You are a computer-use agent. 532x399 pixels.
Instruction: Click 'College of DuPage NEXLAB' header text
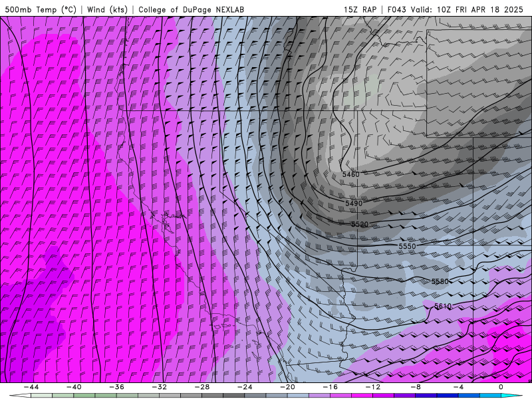(x=191, y=10)
